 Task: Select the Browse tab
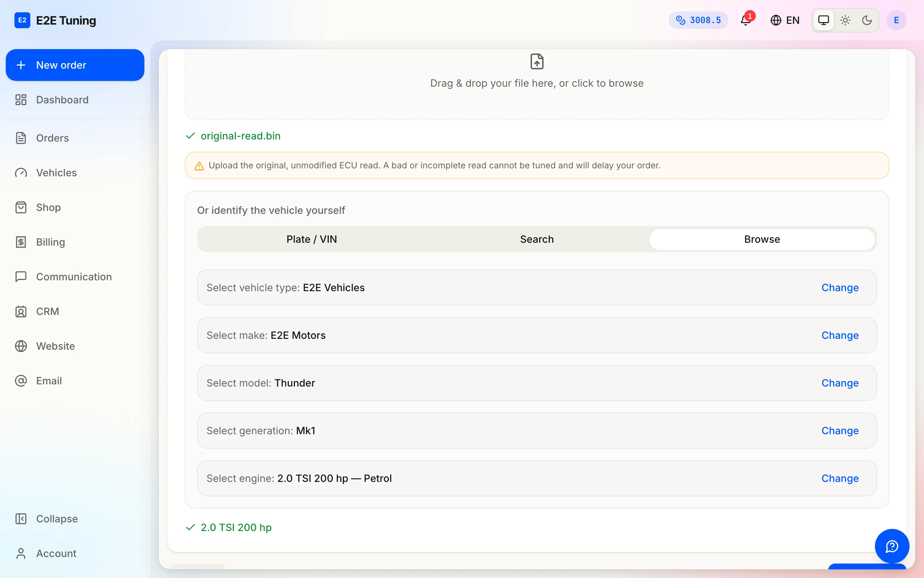(x=762, y=239)
